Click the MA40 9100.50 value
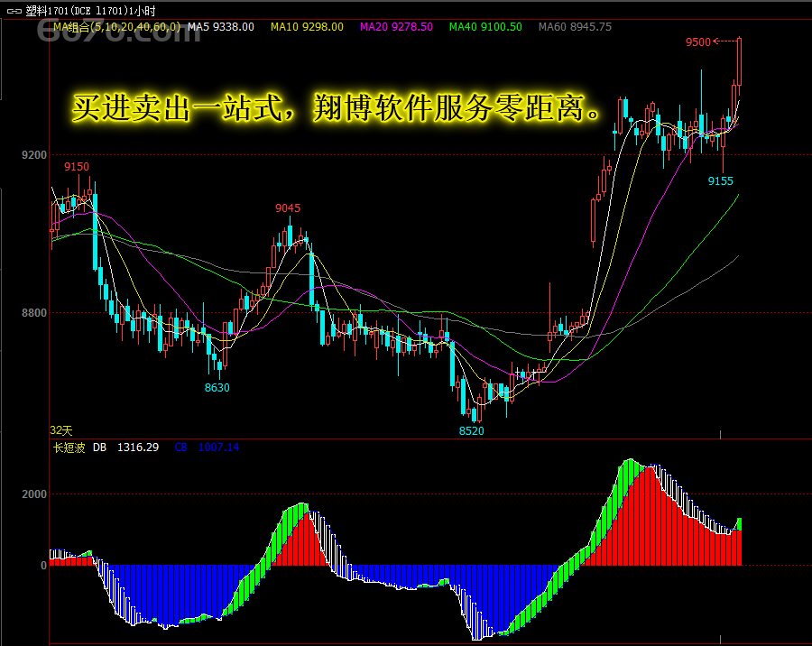812x646 pixels. coord(485,27)
